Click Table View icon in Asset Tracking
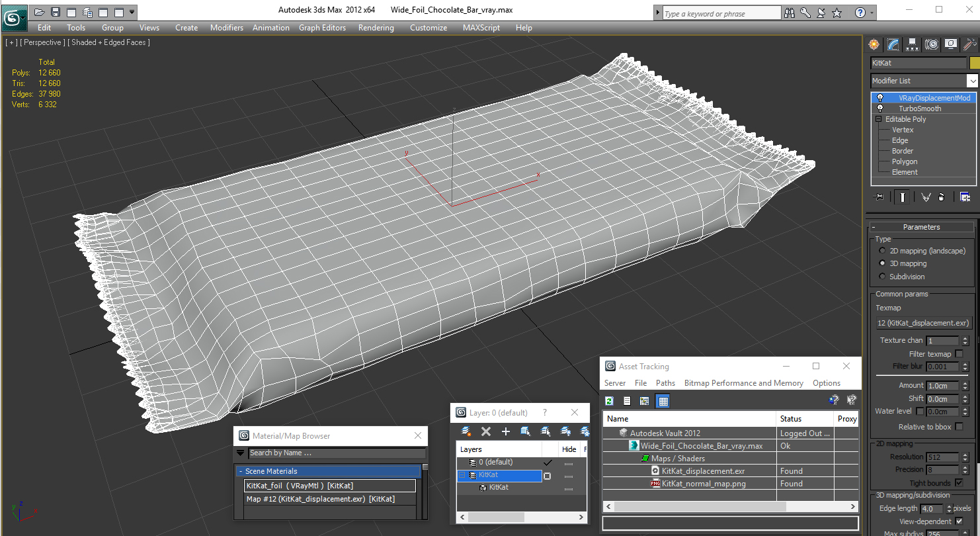The width and height of the screenshot is (980, 536). (x=663, y=400)
